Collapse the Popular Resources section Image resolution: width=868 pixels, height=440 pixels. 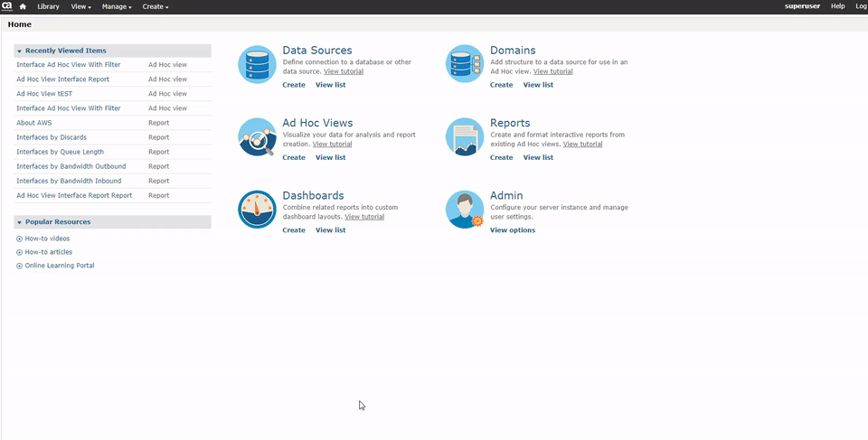click(x=19, y=222)
